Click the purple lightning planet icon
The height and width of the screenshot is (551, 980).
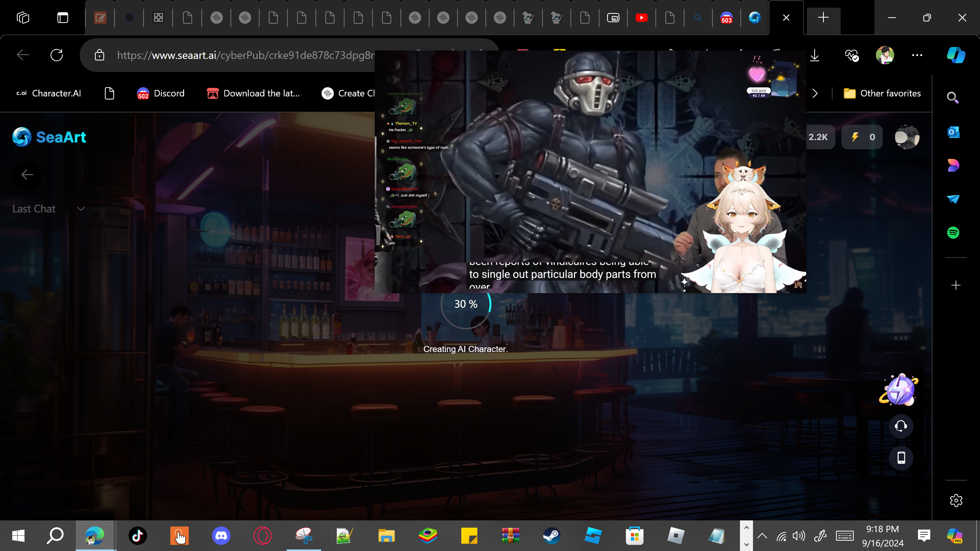point(899,390)
